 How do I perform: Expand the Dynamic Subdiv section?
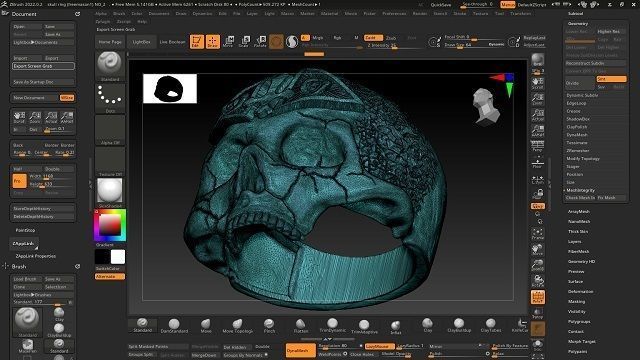(x=582, y=95)
